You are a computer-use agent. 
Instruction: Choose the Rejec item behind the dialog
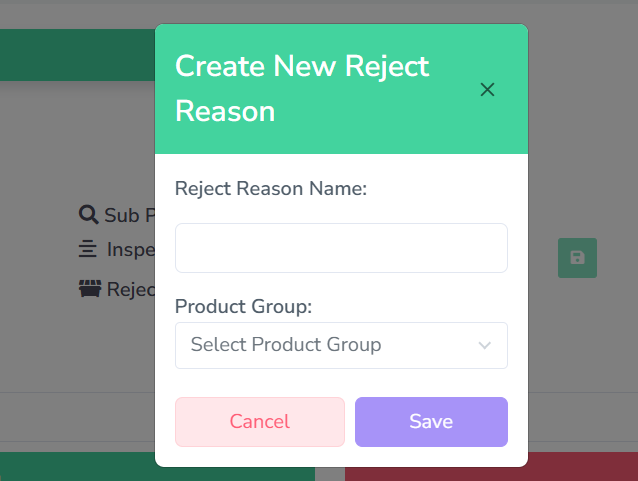tap(130, 289)
